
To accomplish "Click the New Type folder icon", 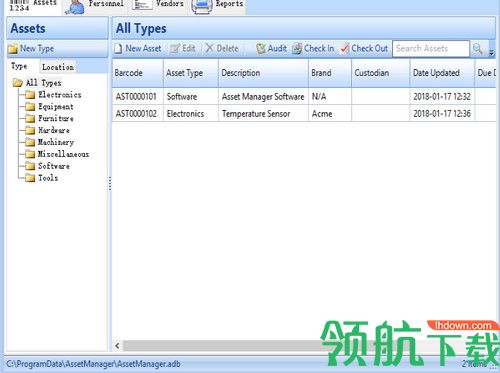I will [13, 49].
